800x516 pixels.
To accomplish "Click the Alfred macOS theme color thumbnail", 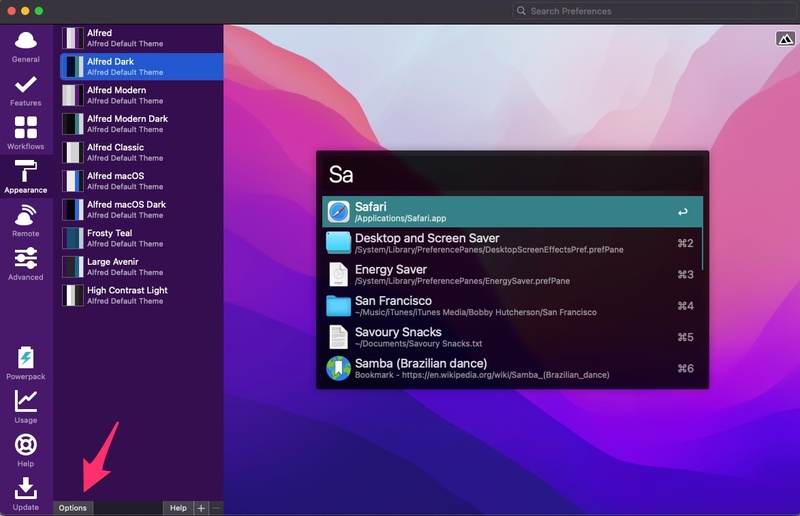I will click(73, 181).
